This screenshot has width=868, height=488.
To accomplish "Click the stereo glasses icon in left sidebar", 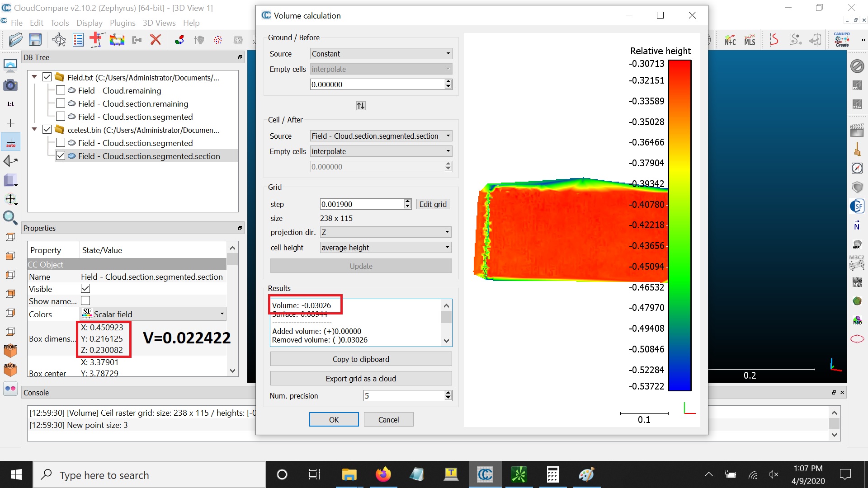I will coord(10,389).
